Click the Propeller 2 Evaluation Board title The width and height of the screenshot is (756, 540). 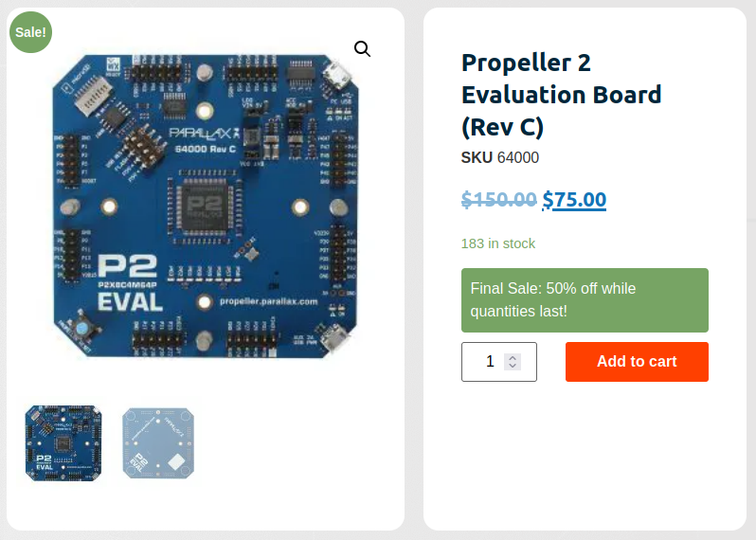coord(561,94)
